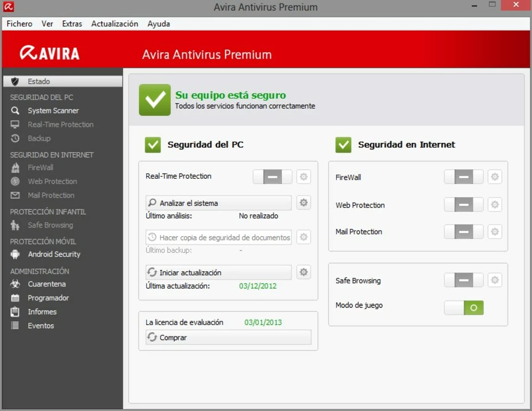Image resolution: width=532 pixels, height=411 pixels.
Task: Click the Analizar el sistema button
Action: click(x=219, y=203)
